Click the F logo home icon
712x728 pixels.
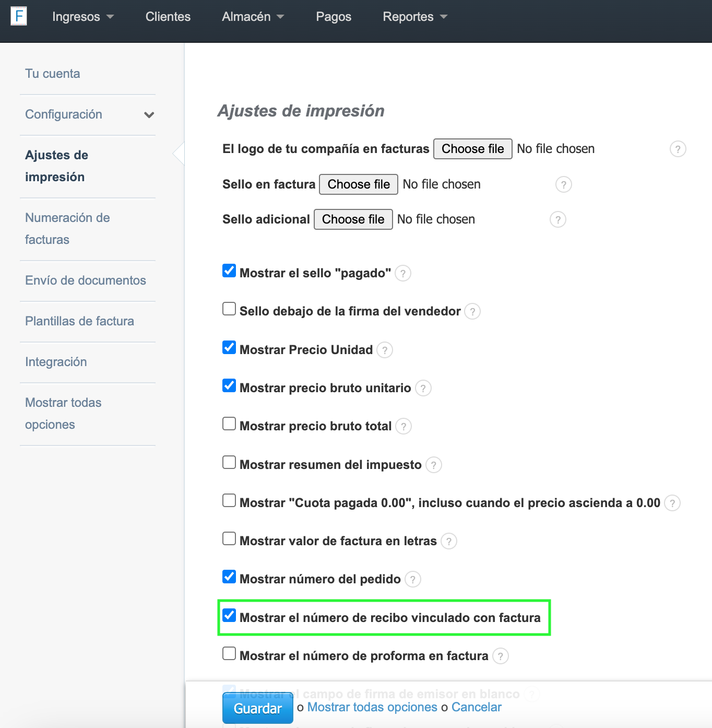[x=19, y=16]
